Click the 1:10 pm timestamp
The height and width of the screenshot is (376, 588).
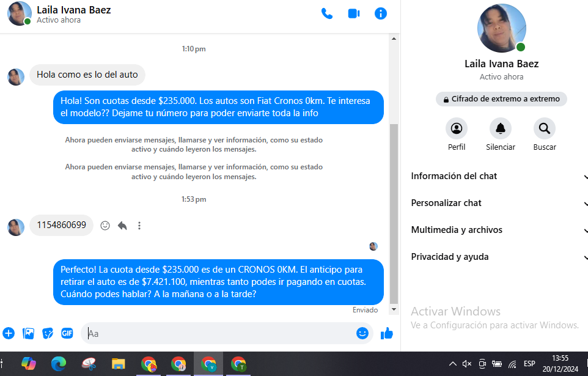[x=194, y=49]
